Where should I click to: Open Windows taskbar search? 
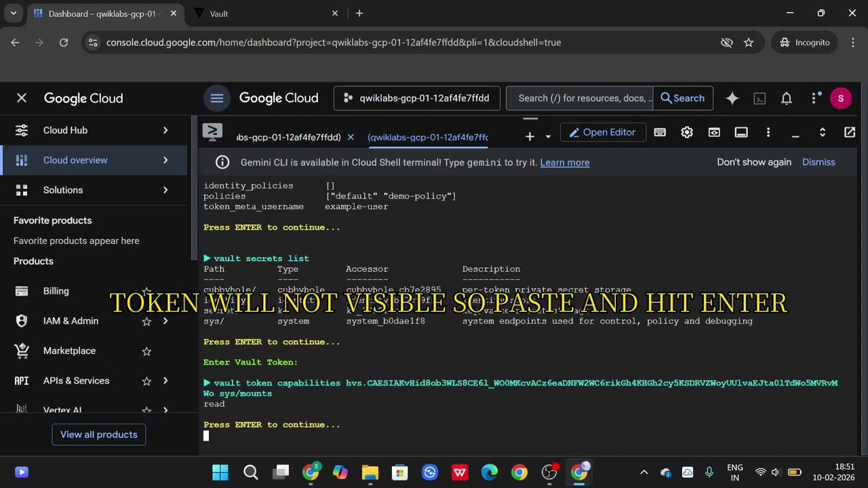(x=251, y=472)
